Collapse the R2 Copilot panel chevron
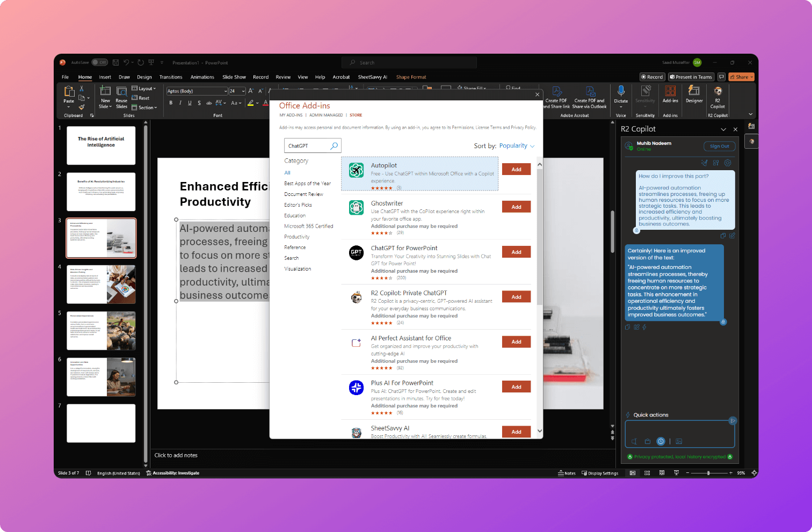Screen dimensions: 812x532 point(723,129)
